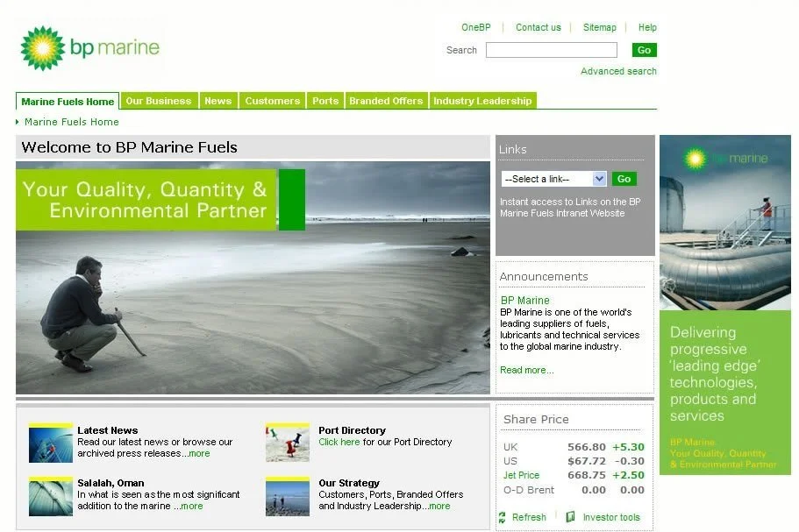Click the O-D Brent row label
The width and height of the screenshot is (799, 532).
coord(528,490)
